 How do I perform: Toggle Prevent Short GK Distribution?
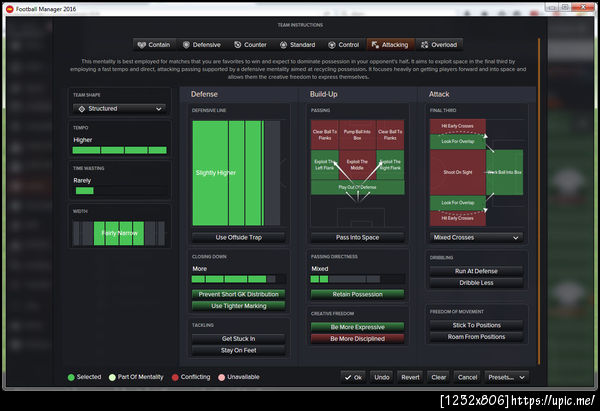pyautogui.click(x=239, y=294)
